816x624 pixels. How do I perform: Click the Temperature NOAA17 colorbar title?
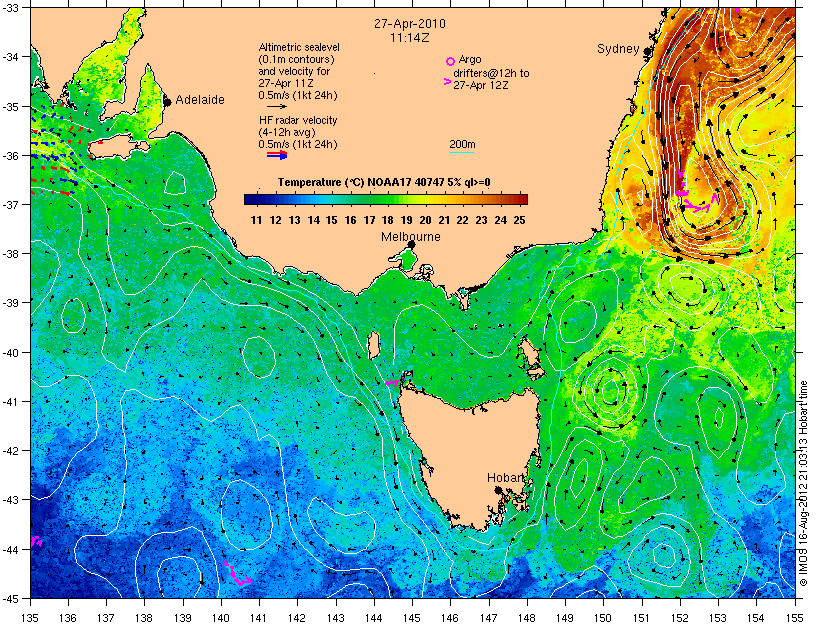point(384,182)
